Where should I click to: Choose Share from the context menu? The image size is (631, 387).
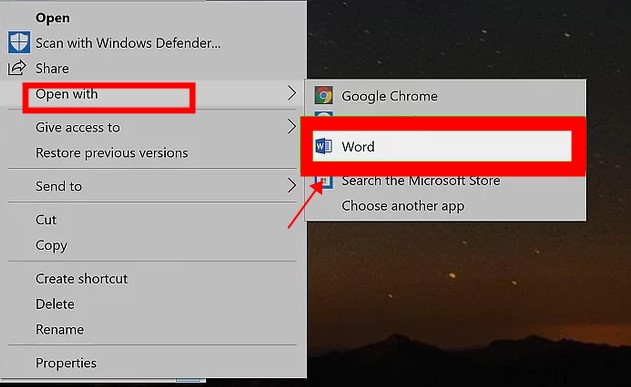coord(52,68)
